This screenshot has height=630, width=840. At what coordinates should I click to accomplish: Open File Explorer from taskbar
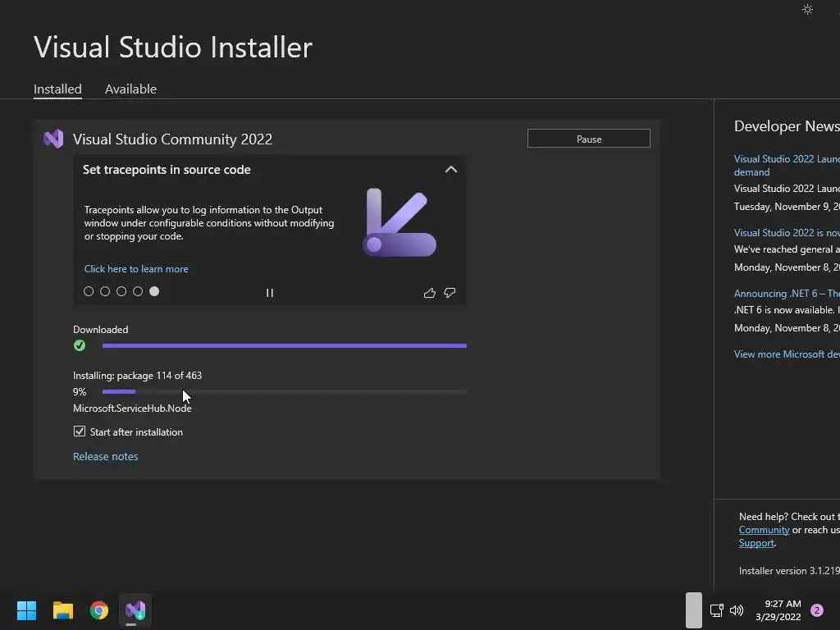click(62, 610)
